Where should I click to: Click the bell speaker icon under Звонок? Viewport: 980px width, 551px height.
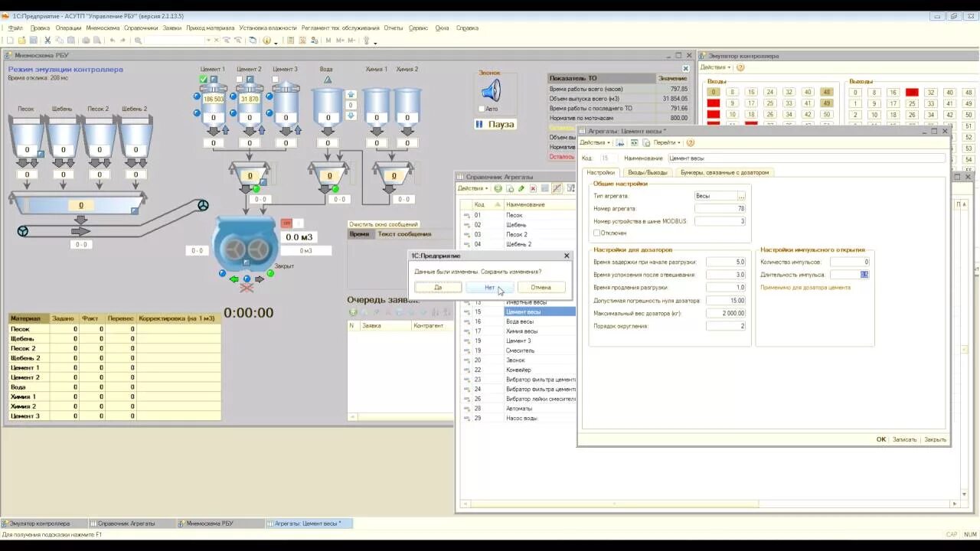tap(490, 92)
